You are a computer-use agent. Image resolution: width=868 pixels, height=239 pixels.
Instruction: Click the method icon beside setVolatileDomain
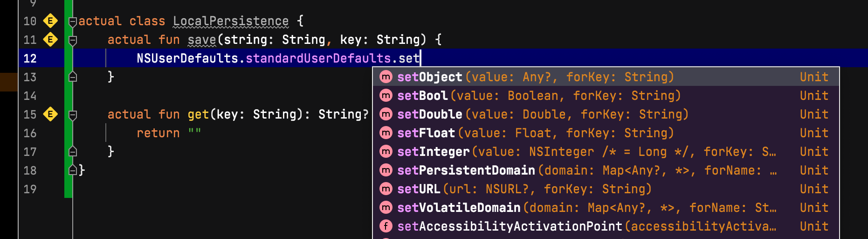pyautogui.click(x=386, y=208)
